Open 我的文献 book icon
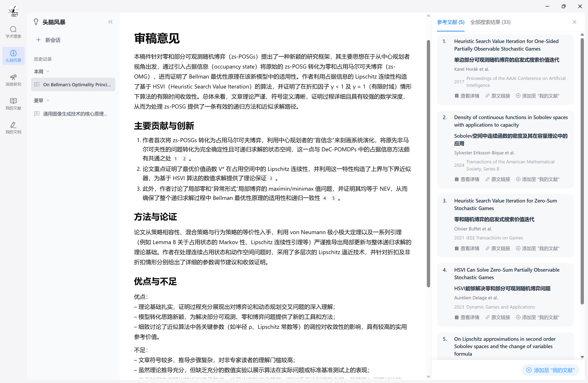Image resolution: width=588 pixels, height=383 pixels. 13,101
